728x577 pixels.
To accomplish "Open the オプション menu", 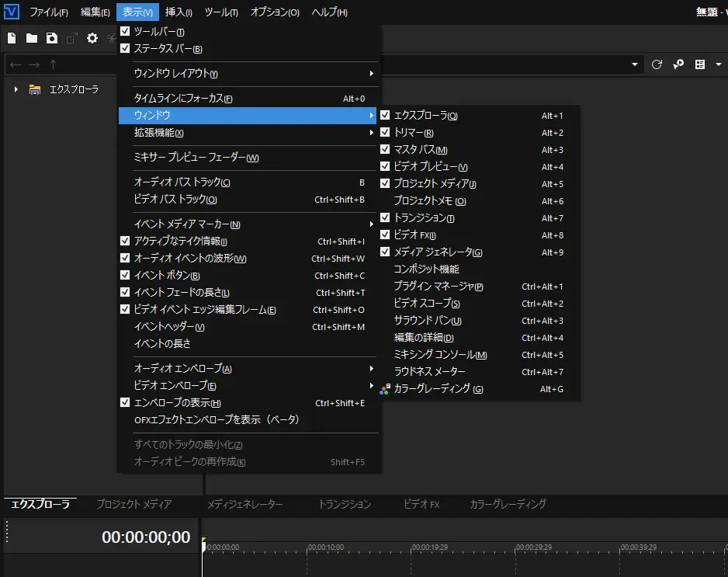I will click(x=275, y=12).
